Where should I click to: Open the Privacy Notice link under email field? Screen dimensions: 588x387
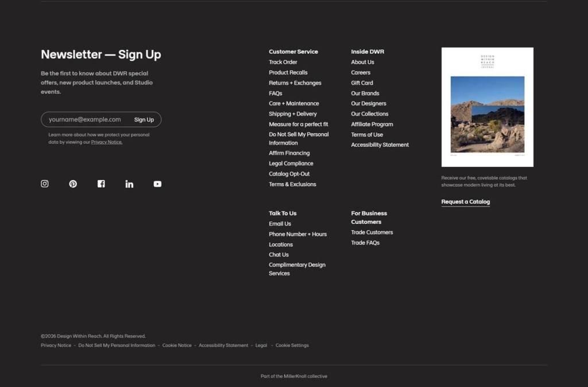(x=106, y=142)
